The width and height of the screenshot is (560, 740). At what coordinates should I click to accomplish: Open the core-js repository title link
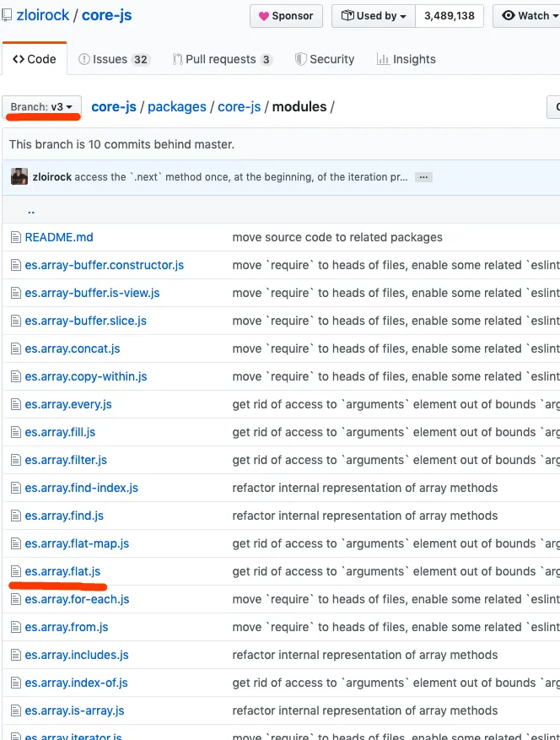tap(106, 15)
